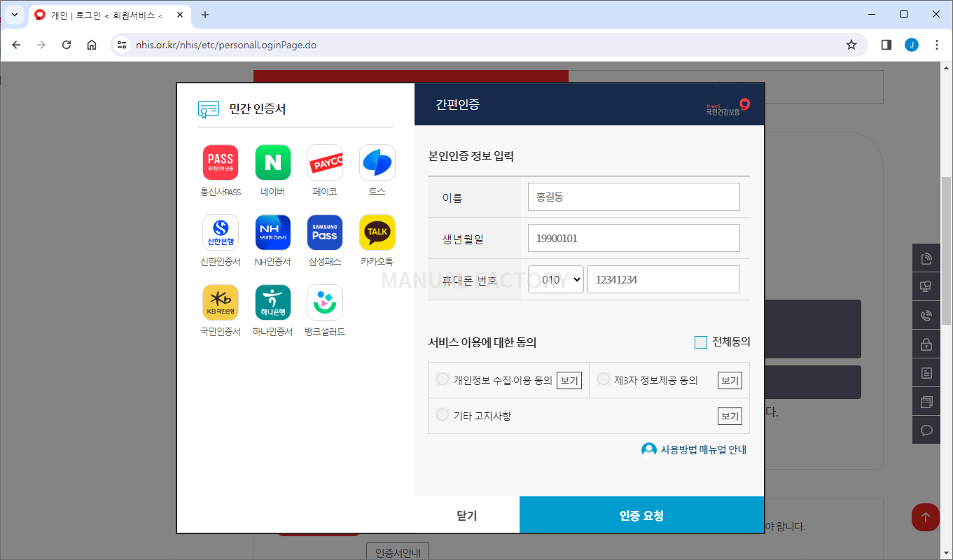This screenshot has height=560, width=953.
Task: Select the 뱅크샐러드 icon
Action: point(325,302)
